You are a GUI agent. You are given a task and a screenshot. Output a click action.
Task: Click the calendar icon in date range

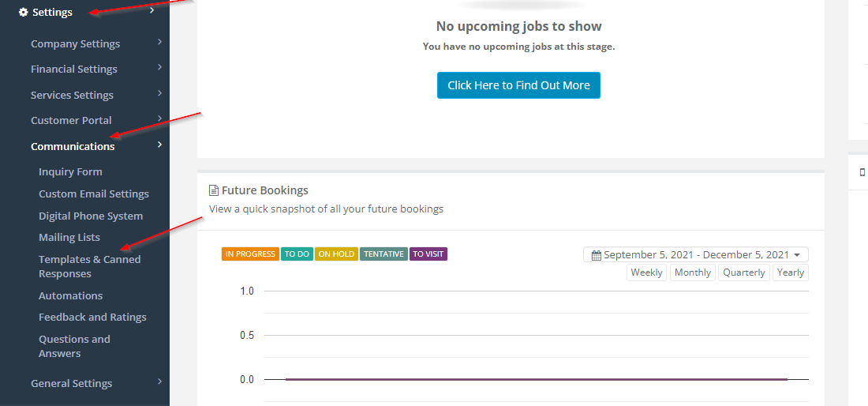597,255
